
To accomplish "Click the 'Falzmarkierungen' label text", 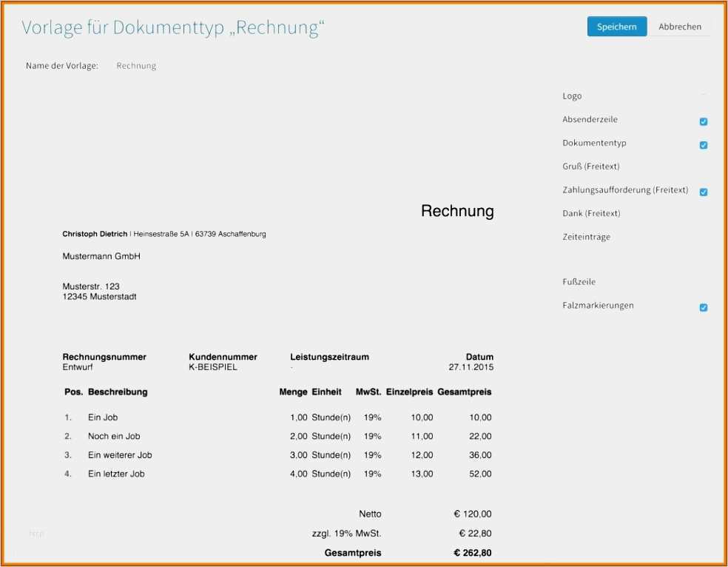I will click(x=598, y=306).
